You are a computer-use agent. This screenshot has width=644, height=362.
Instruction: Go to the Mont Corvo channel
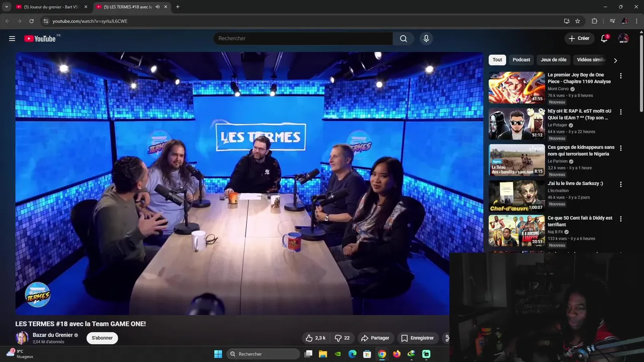point(558,89)
